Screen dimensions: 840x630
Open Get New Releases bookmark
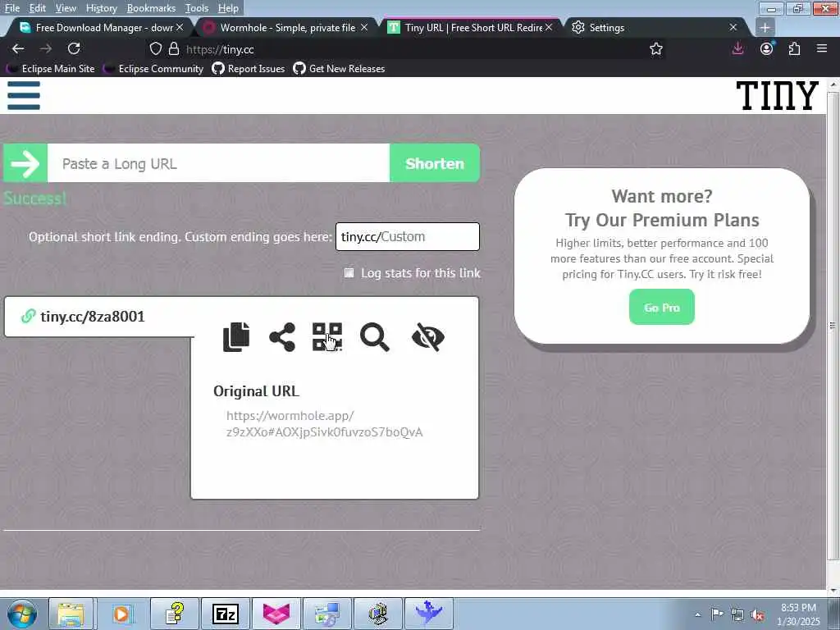coord(339,69)
